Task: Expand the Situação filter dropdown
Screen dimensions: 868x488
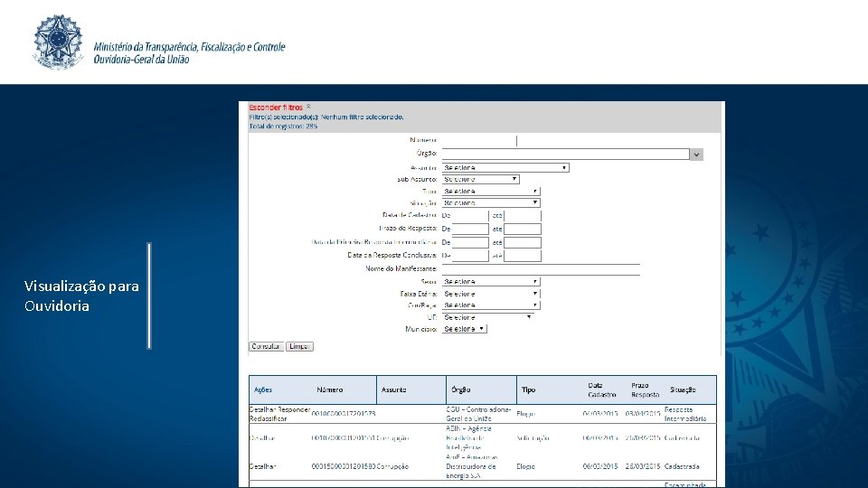Action: [x=491, y=203]
